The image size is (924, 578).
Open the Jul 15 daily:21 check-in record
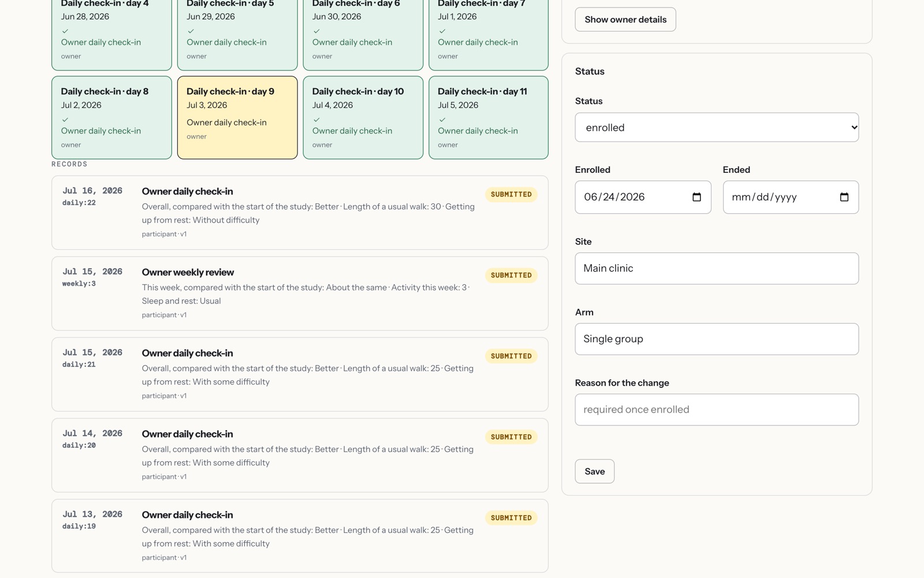pos(300,375)
